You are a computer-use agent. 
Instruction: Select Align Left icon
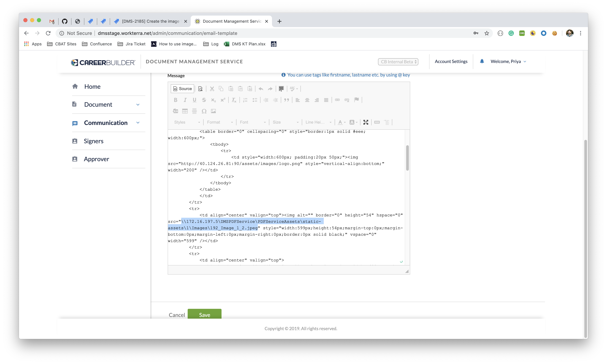tap(298, 100)
